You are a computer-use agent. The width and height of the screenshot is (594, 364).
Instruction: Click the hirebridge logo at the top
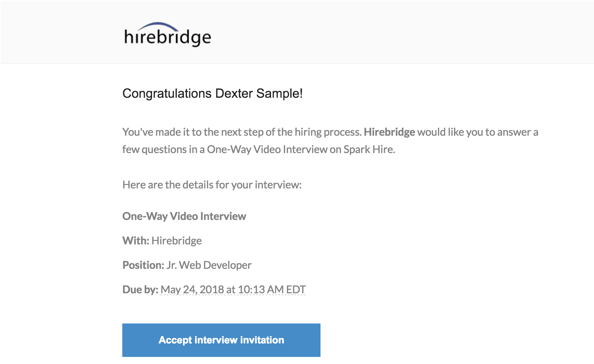click(166, 34)
